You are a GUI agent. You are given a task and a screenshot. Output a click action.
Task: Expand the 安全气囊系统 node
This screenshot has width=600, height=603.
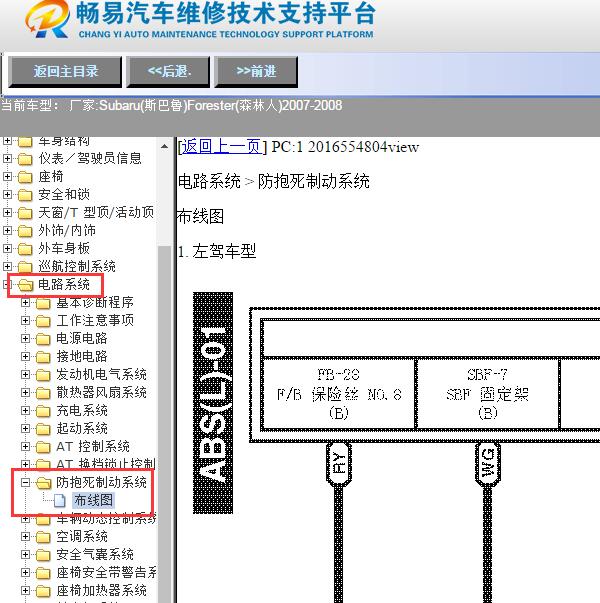click(x=25, y=554)
